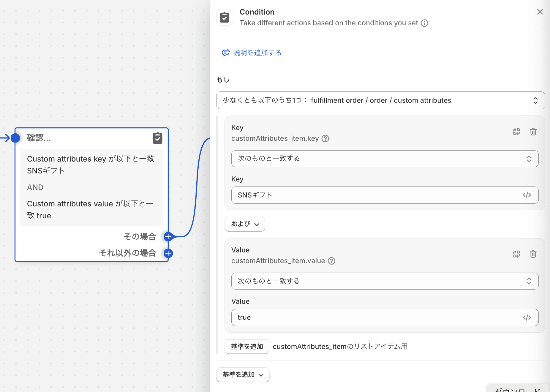Image resolution: width=550 pixels, height=392 pixels.
Task: Click the swap icon in Key criterion
Action: coord(516,132)
